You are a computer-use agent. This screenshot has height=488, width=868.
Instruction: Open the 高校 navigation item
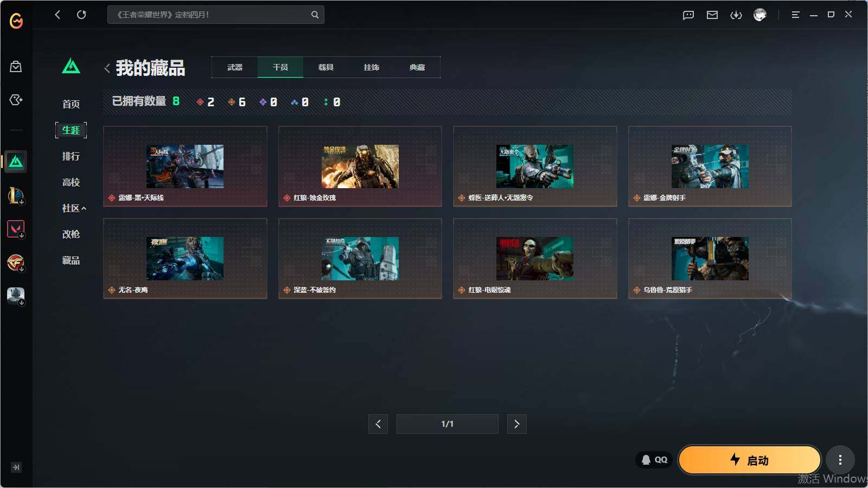click(71, 182)
